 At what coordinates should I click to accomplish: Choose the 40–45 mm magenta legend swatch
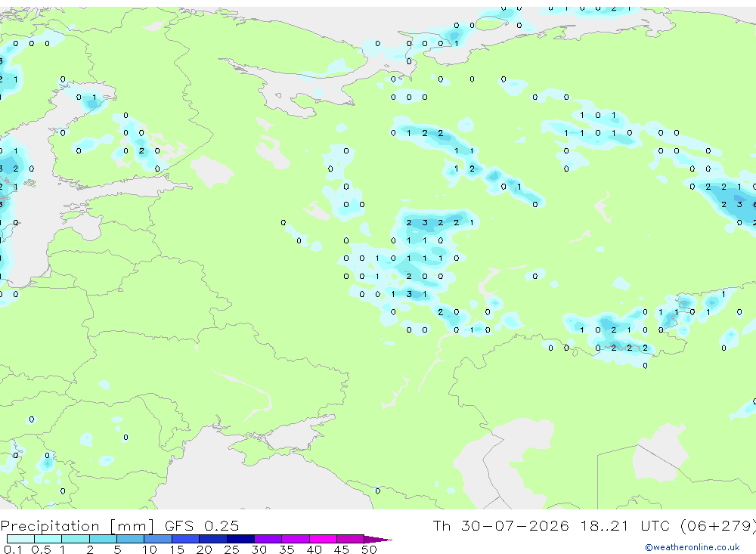point(323,539)
